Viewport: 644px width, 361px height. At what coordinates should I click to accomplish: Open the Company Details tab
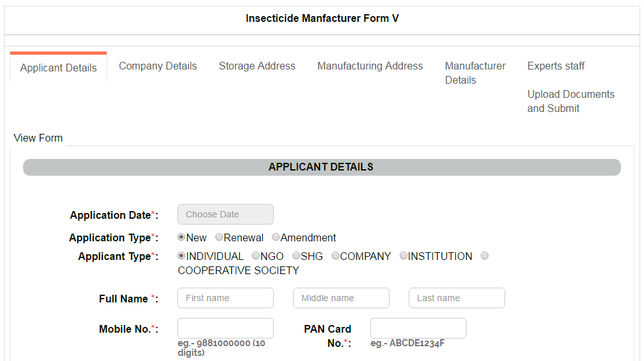(157, 66)
